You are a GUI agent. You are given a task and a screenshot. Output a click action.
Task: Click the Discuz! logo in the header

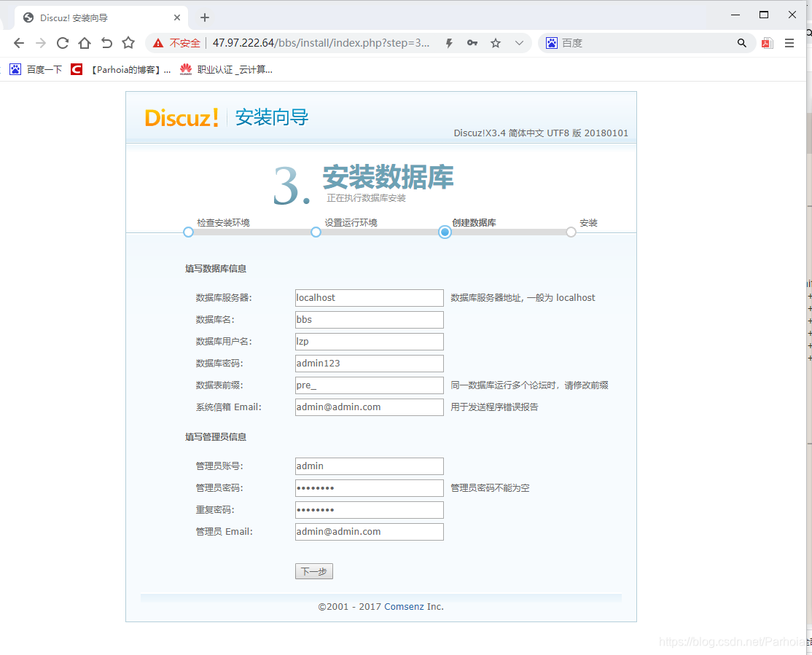(x=181, y=117)
